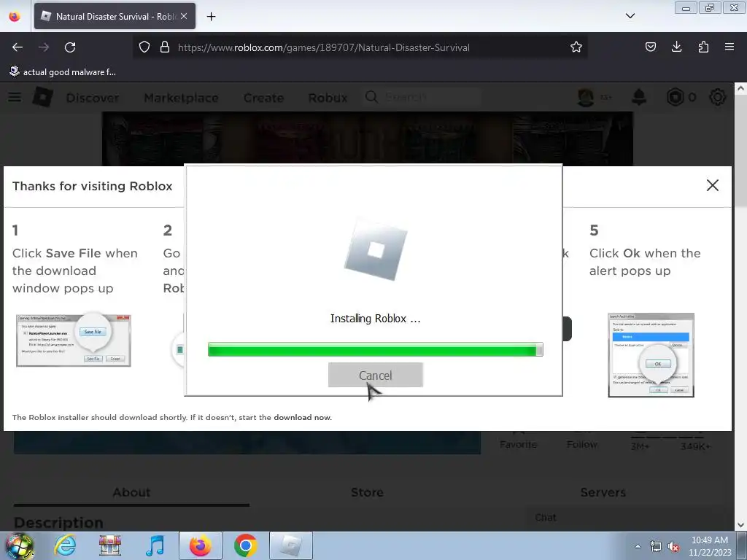Open the WinRAR taskbar icon
The width and height of the screenshot is (747, 560).
[110, 545]
